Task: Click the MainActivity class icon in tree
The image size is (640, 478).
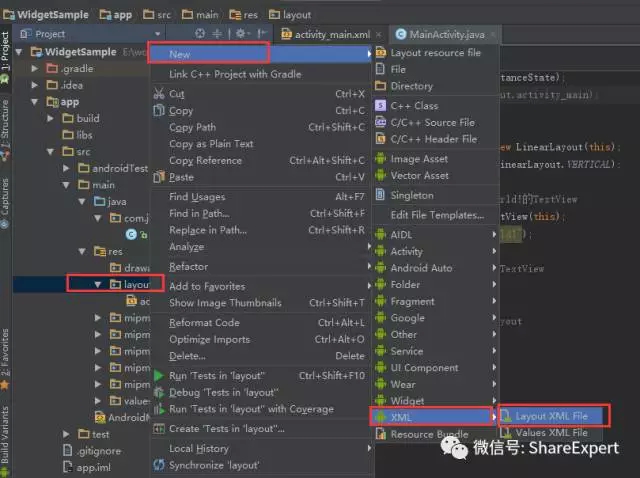Action: point(131,234)
